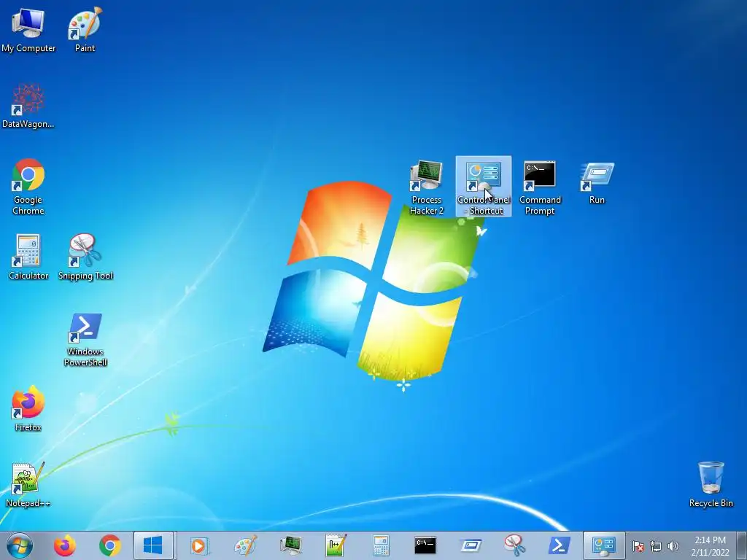Select the Windows PowerShell desktop shortcut
Image resolution: width=747 pixels, height=560 pixels.
pyautogui.click(x=85, y=340)
